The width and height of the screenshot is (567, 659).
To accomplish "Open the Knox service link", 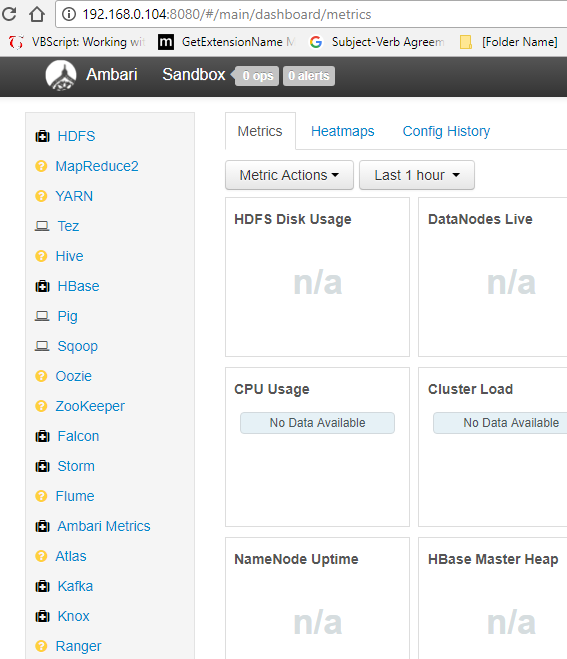I will point(74,616).
